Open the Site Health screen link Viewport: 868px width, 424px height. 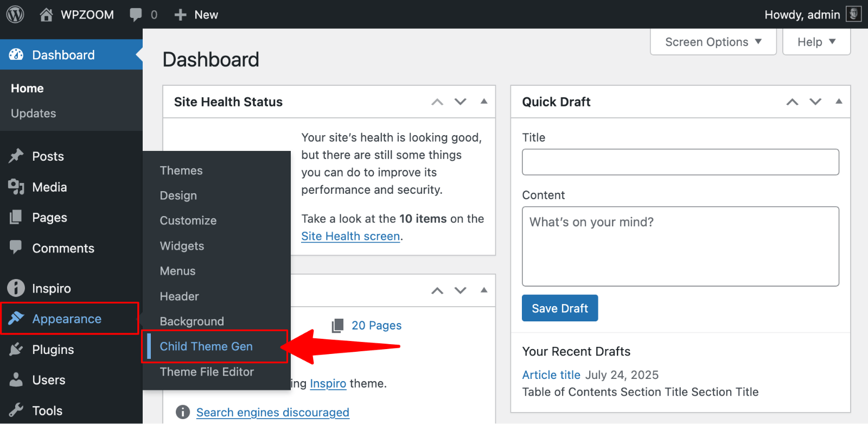[x=350, y=236]
